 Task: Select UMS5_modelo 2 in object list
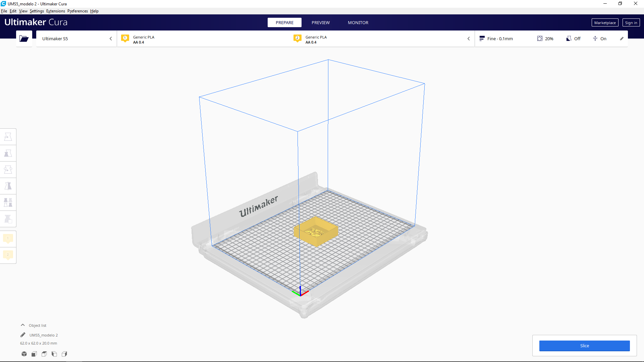[x=44, y=335]
